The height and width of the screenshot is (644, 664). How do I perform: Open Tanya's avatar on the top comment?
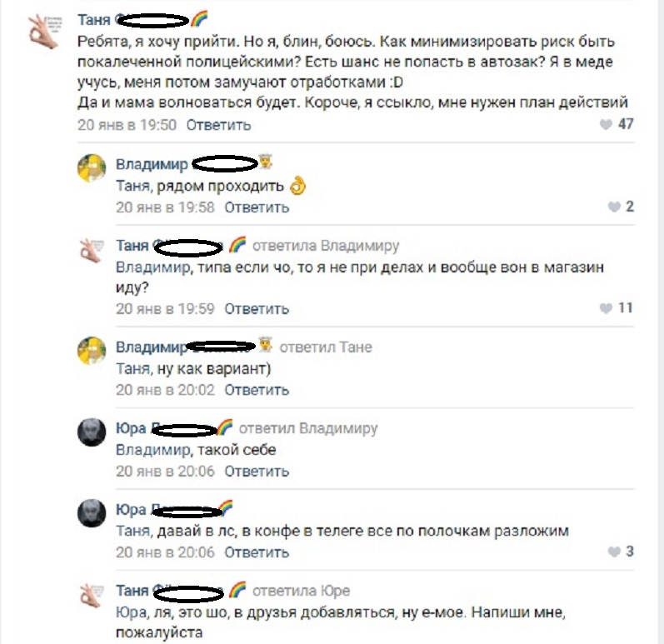(44, 31)
